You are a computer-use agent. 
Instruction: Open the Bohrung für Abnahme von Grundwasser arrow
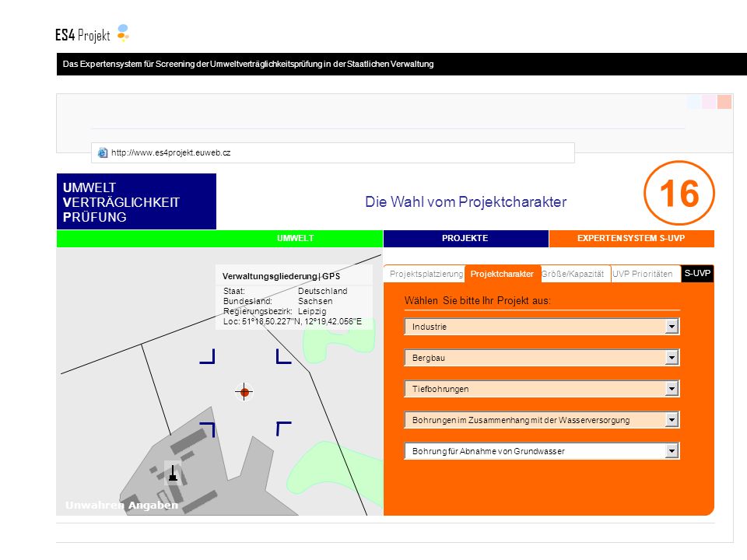(x=672, y=451)
